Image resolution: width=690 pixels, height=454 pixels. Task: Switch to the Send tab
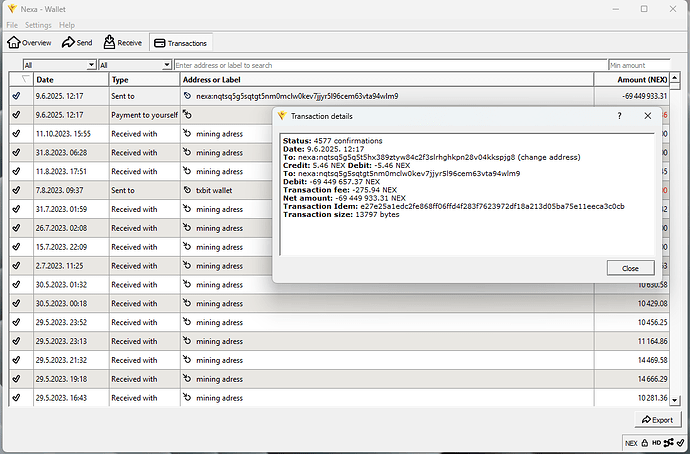77,43
